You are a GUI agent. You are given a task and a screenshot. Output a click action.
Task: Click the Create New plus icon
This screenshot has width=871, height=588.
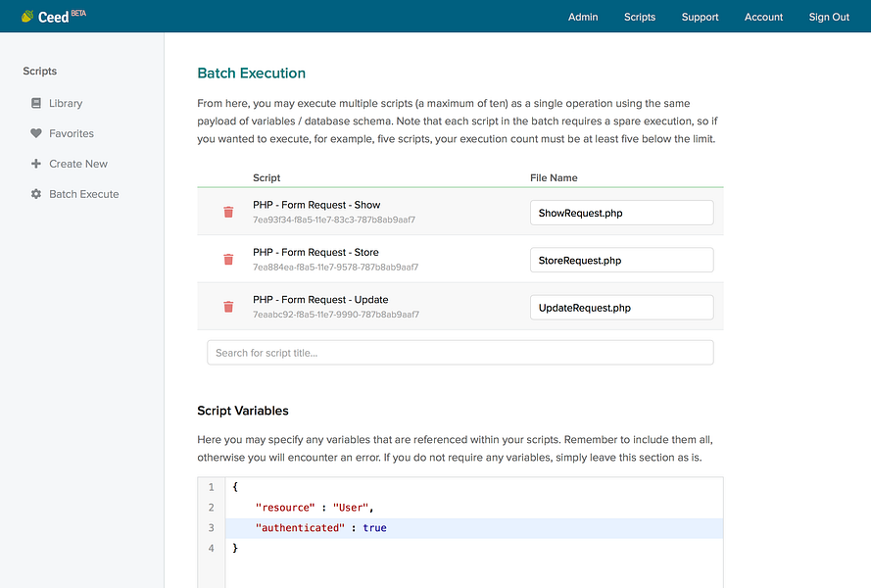tap(36, 164)
